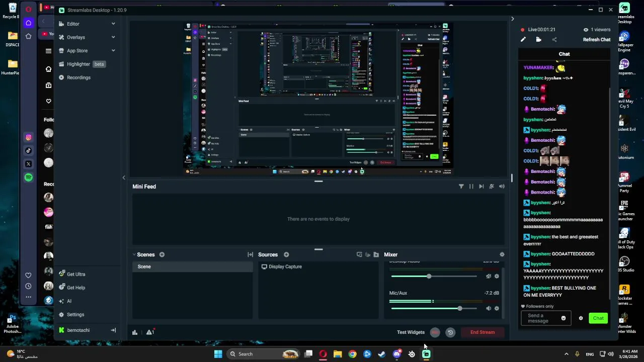Click the Mic/Aux volume slider
644x362 pixels.
pos(434,308)
